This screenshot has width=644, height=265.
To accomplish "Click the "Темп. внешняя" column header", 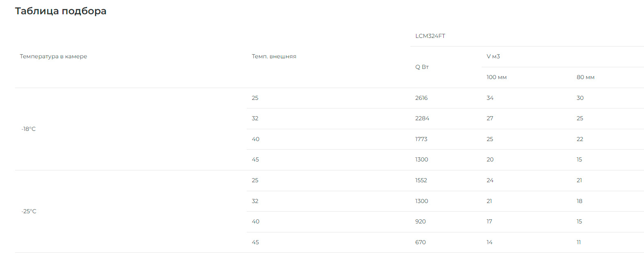I will click(x=274, y=56).
